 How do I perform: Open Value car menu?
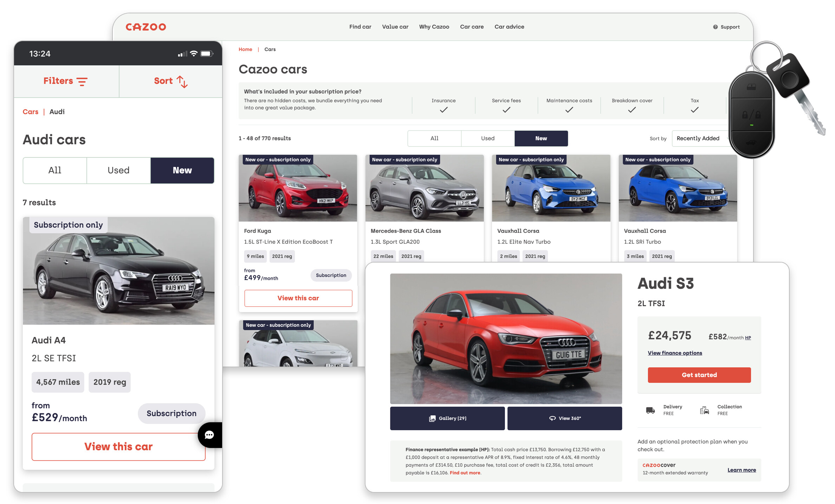pyautogui.click(x=395, y=27)
